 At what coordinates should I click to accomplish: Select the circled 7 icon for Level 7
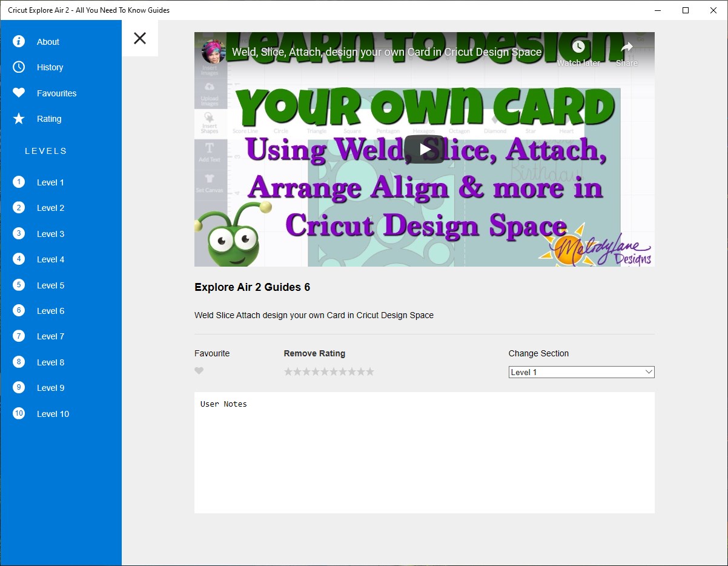click(x=19, y=336)
